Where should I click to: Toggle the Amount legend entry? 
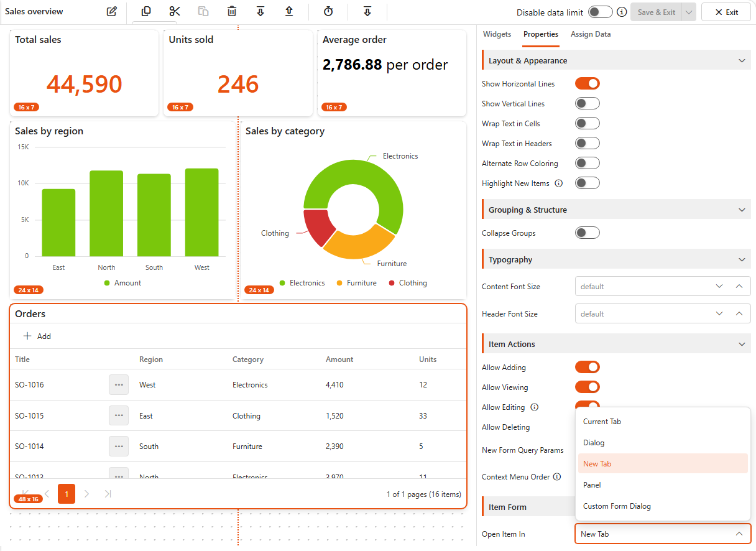(122, 283)
